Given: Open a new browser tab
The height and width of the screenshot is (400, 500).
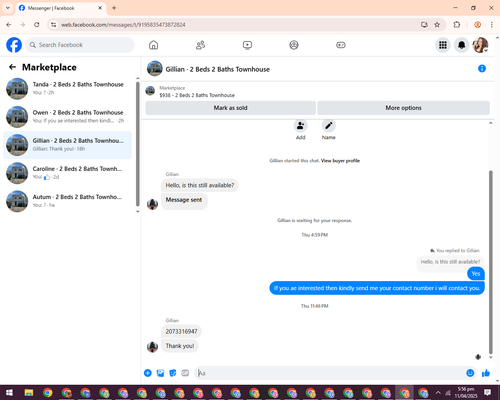Looking at the screenshot, I should [114, 8].
